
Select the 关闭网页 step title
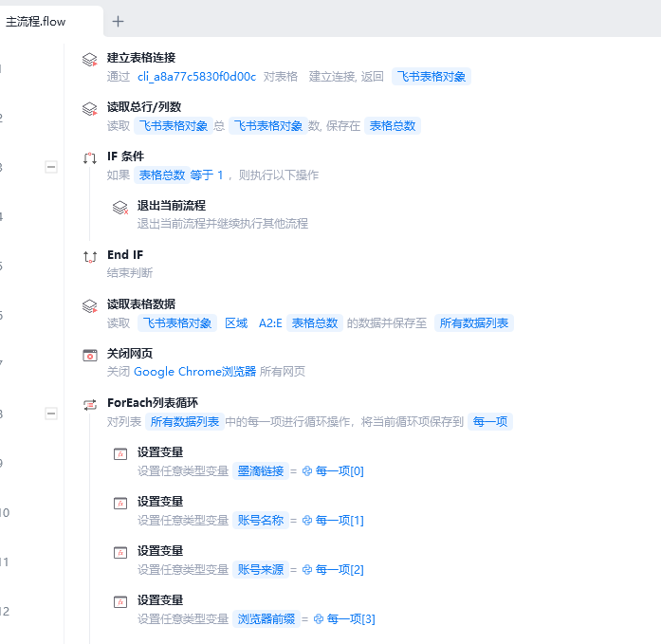click(130, 354)
